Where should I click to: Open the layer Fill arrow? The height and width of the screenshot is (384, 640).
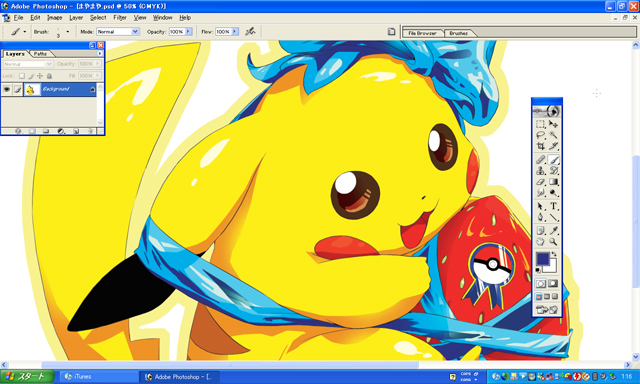point(98,76)
